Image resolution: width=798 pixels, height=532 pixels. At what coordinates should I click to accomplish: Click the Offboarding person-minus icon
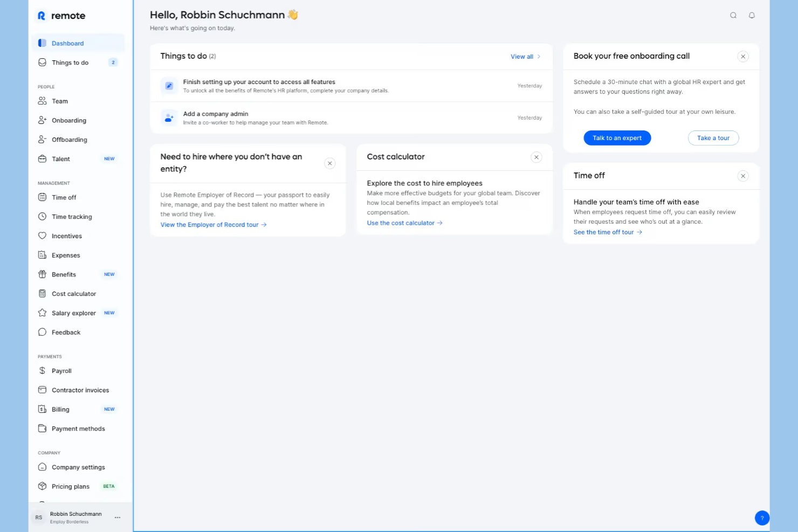coord(42,140)
